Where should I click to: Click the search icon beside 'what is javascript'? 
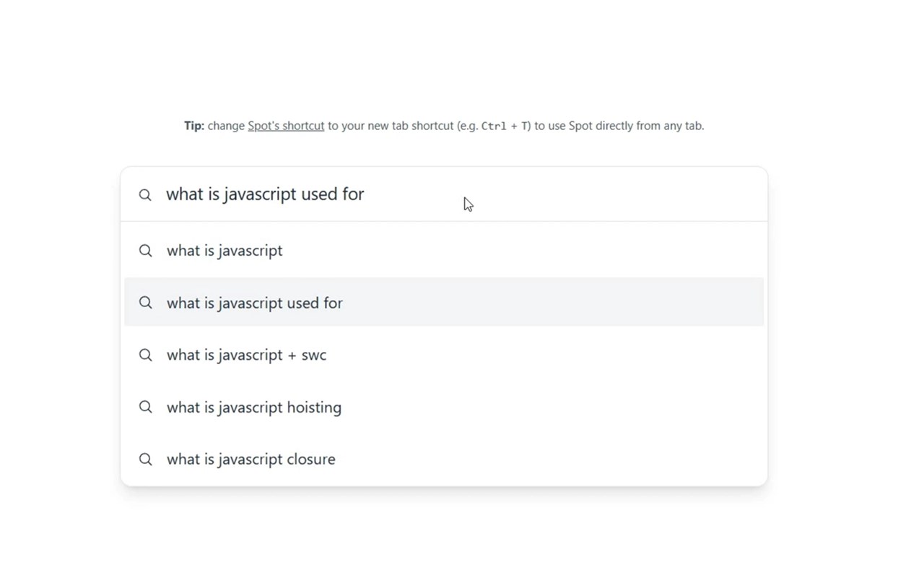[x=146, y=251]
